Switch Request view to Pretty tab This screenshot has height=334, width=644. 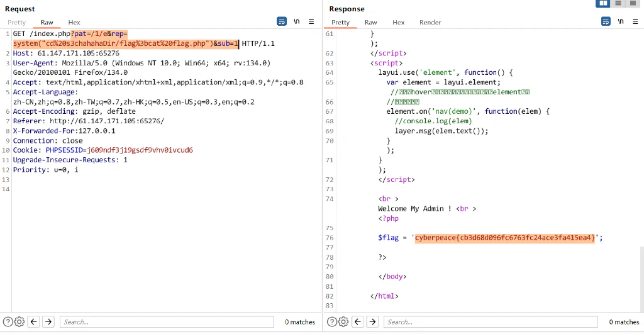pyautogui.click(x=16, y=22)
